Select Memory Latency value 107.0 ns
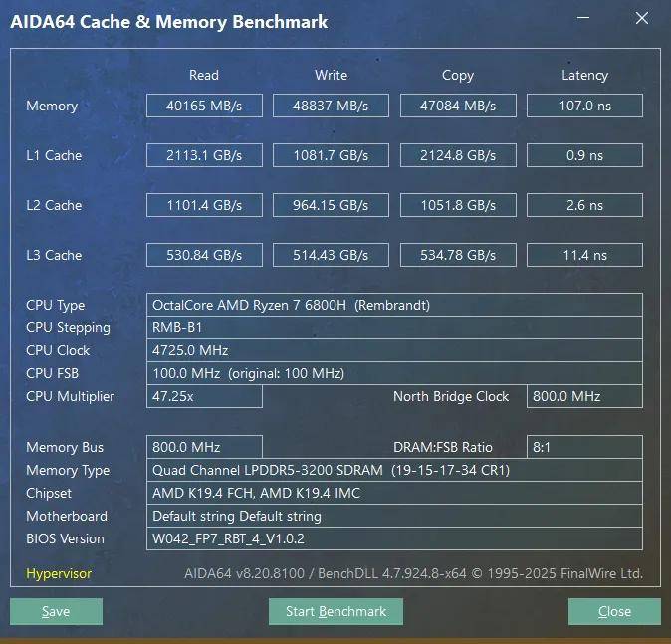The height and width of the screenshot is (644, 671). pos(584,106)
